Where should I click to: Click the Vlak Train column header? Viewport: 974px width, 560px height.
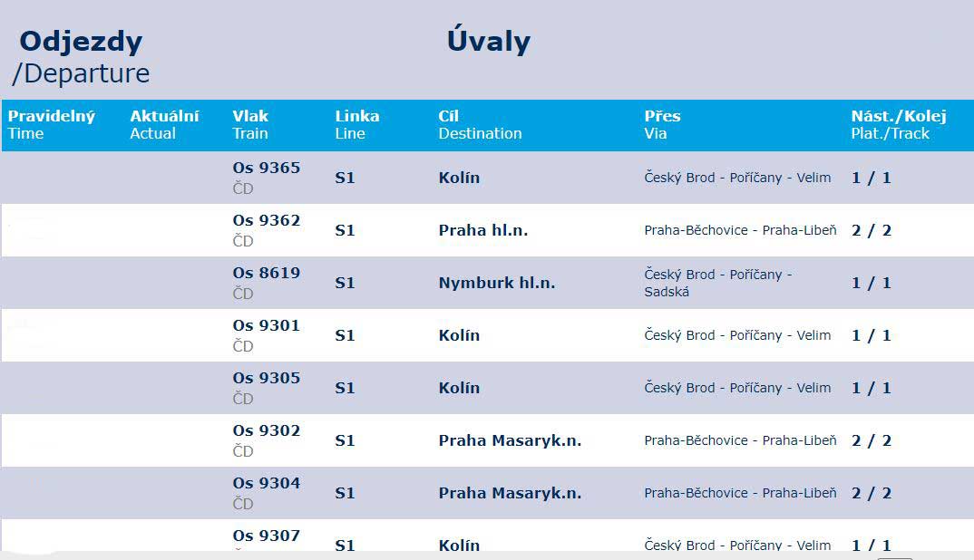(x=250, y=125)
